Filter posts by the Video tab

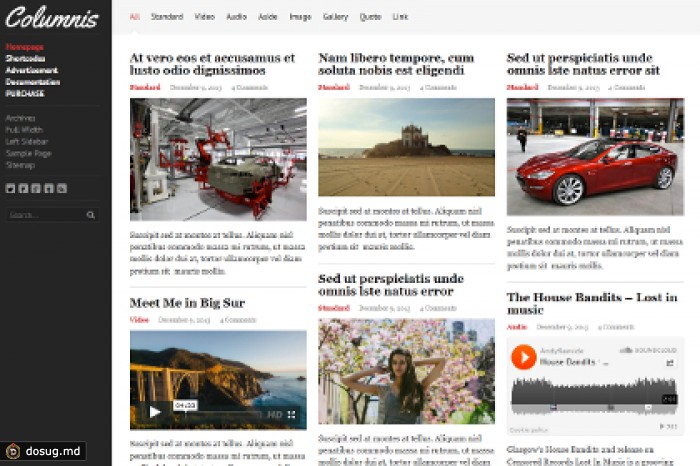pyautogui.click(x=204, y=17)
